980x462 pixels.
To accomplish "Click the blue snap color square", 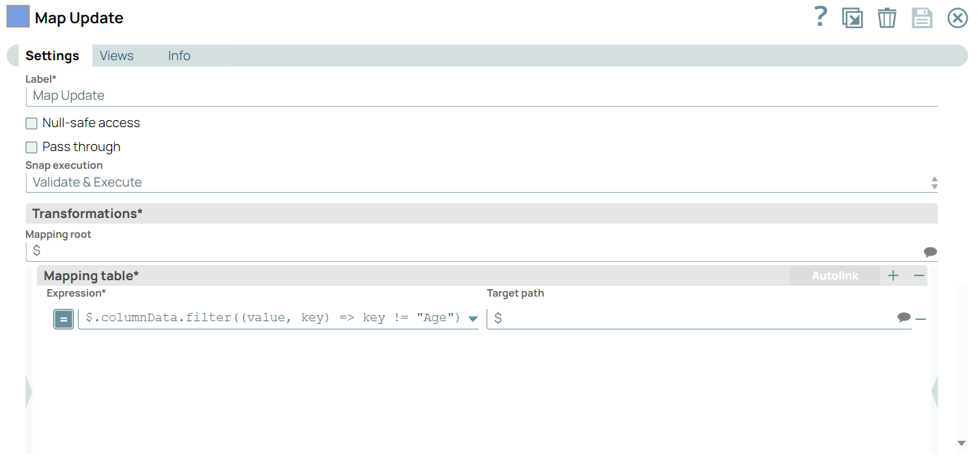I will tap(18, 17).
